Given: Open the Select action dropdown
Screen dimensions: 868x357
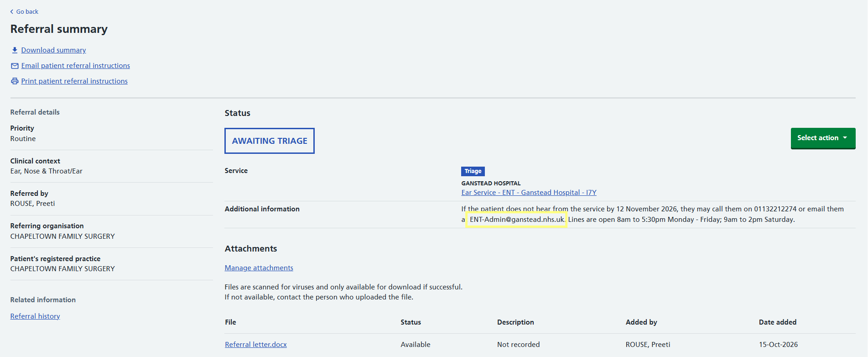Looking at the screenshot, I should point(823,138).
